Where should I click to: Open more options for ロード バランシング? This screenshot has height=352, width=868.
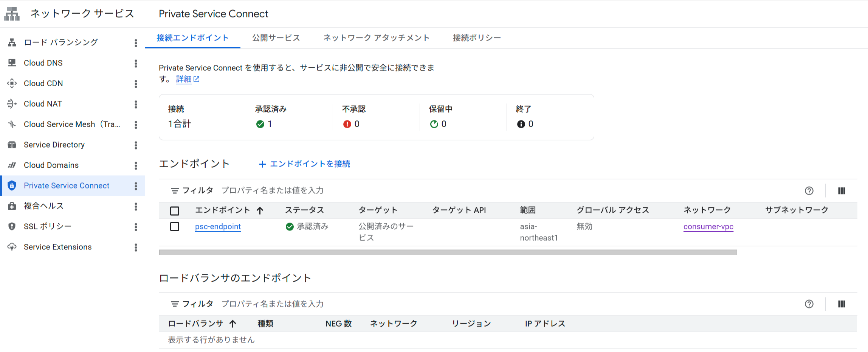coord(136,42)
